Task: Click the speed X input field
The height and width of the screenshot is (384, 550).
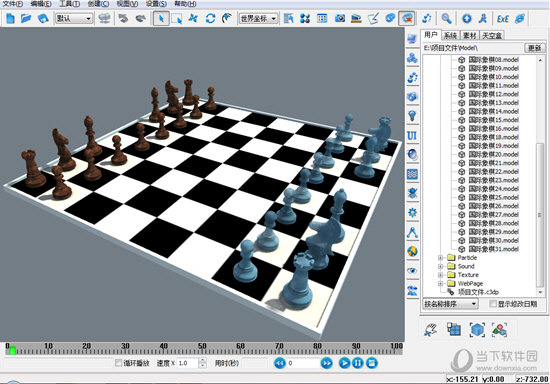Action: click(x=188, y=363)
